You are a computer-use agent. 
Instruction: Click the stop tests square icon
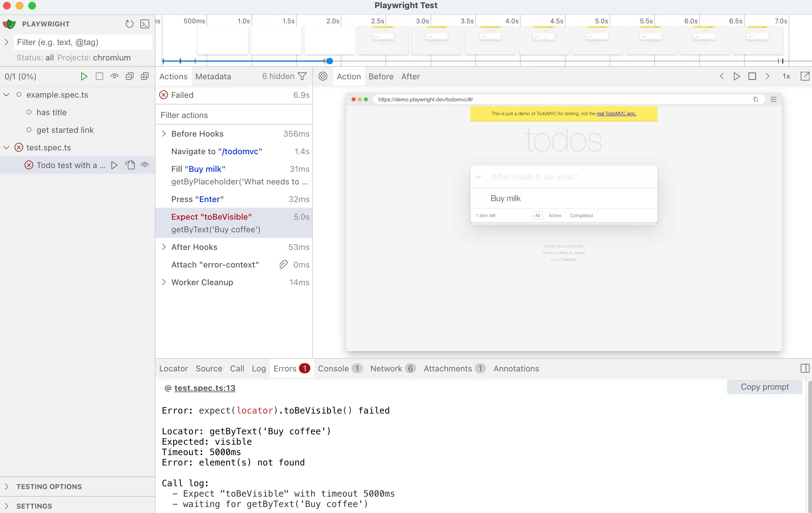(99, 76)
